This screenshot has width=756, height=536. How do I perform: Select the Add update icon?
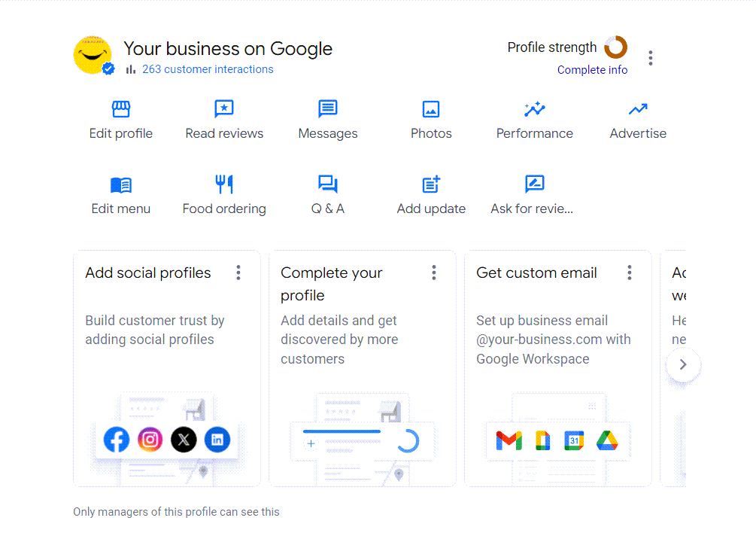tap(430, 185)
